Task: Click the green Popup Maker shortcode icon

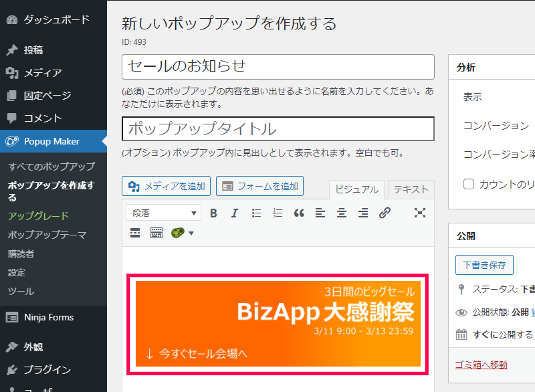Action: 178,233
